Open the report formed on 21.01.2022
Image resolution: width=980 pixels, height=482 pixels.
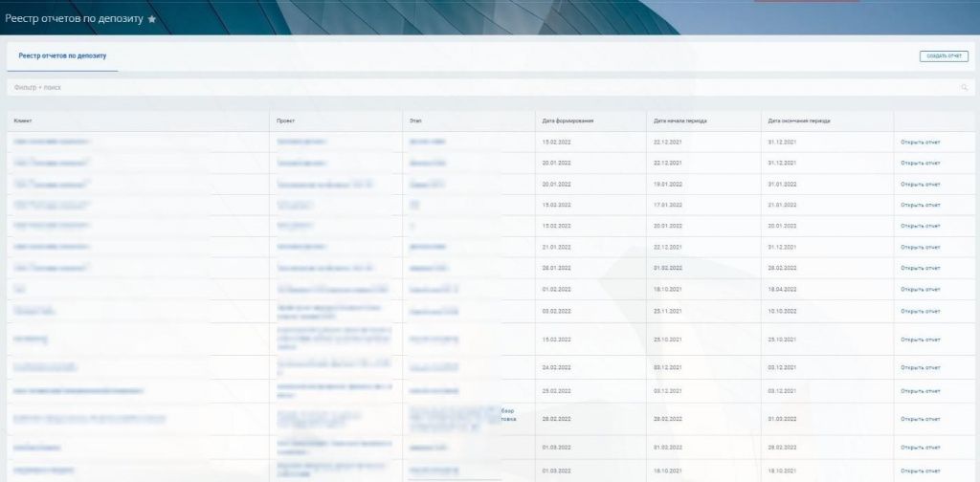click(920, 247)
